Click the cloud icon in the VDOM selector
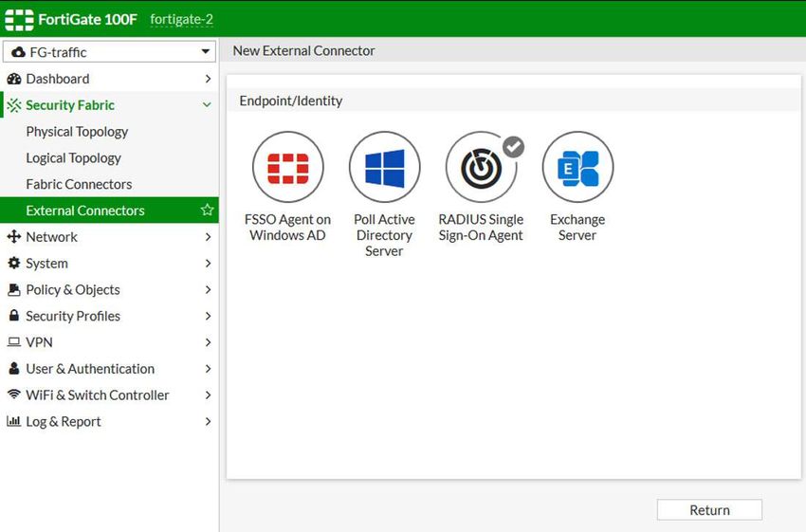Screen dimensions: 806x532 point(18,52)
